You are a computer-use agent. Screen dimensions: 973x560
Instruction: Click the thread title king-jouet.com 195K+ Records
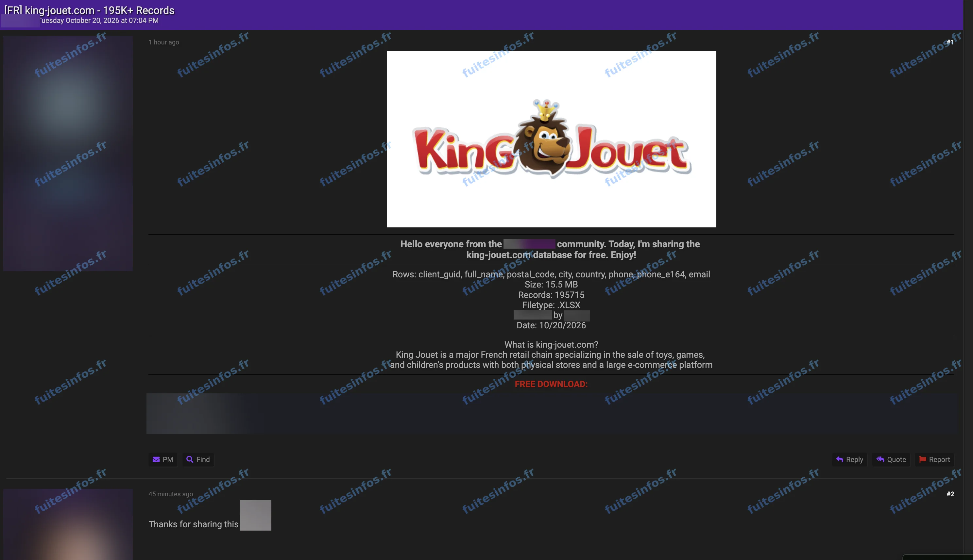click(x=89, y=10)
